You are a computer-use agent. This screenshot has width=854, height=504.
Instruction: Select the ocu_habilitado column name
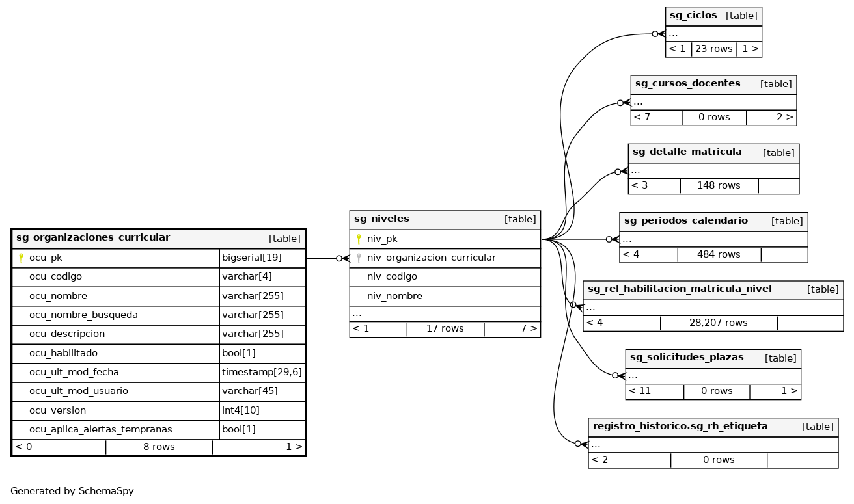tap(63, 353)
